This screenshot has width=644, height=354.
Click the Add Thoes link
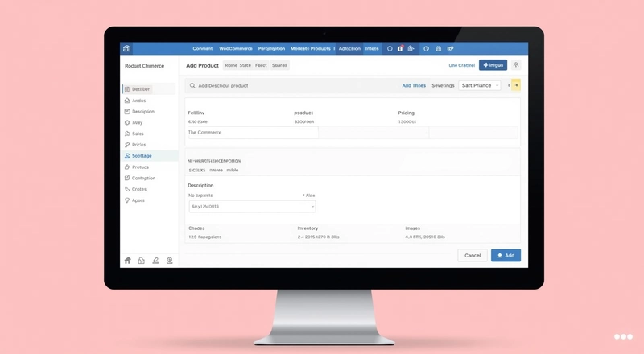[414, 85]
